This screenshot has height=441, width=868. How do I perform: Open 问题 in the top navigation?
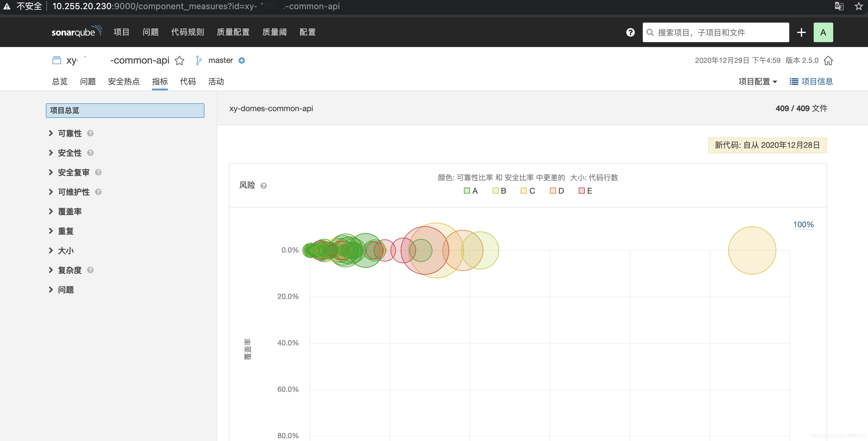tap(150, 32)
